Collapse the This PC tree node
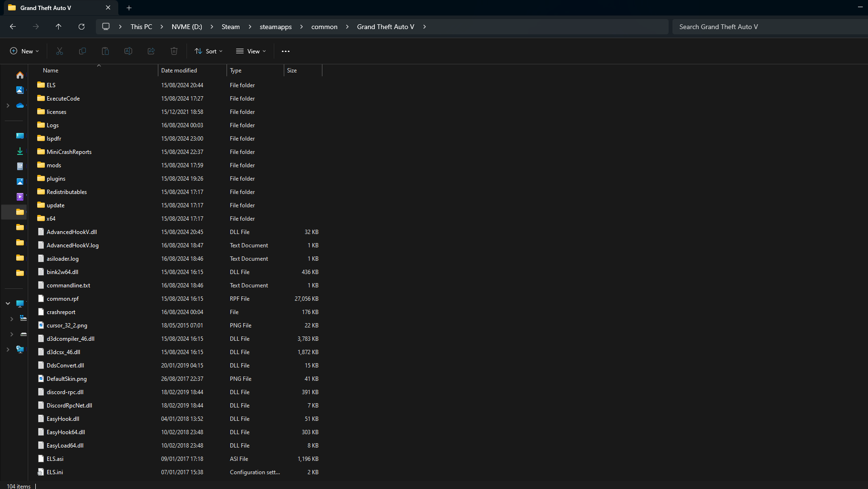Image resolution: width=868 pixels, height=489 pixels. click(8, 304)
